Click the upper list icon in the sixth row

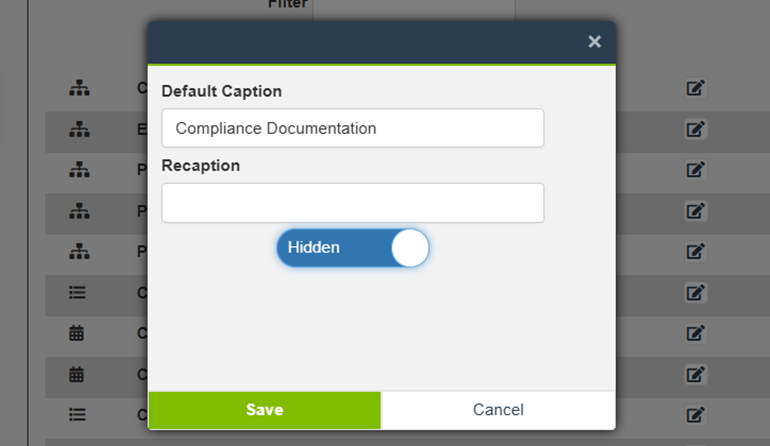pyautogui.click(x=78, y=293)
